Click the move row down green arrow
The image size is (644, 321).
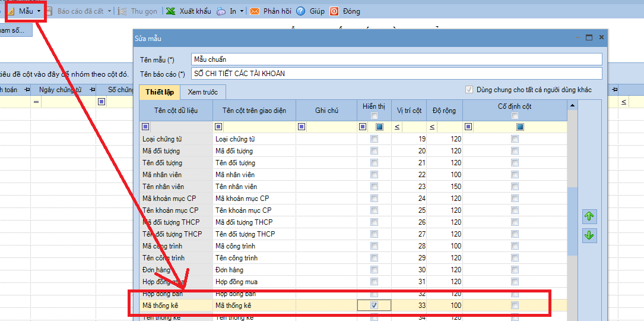(589, 236)
